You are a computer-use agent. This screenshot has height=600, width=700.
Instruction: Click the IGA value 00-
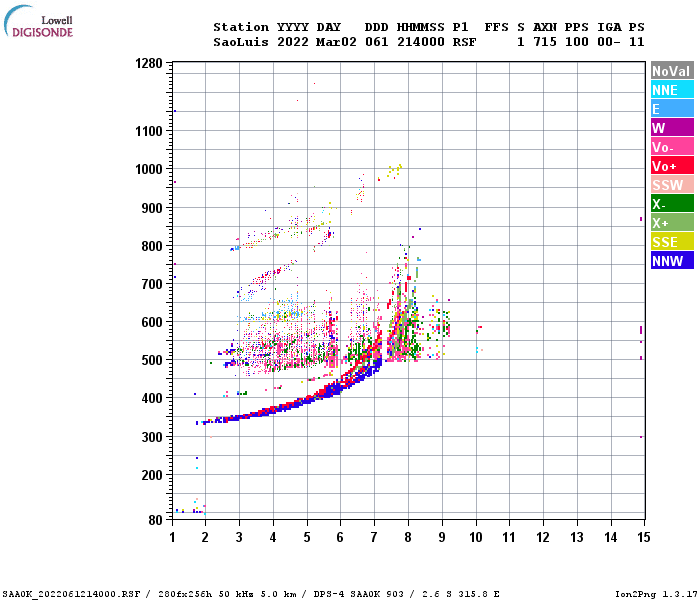click(609, 42)
